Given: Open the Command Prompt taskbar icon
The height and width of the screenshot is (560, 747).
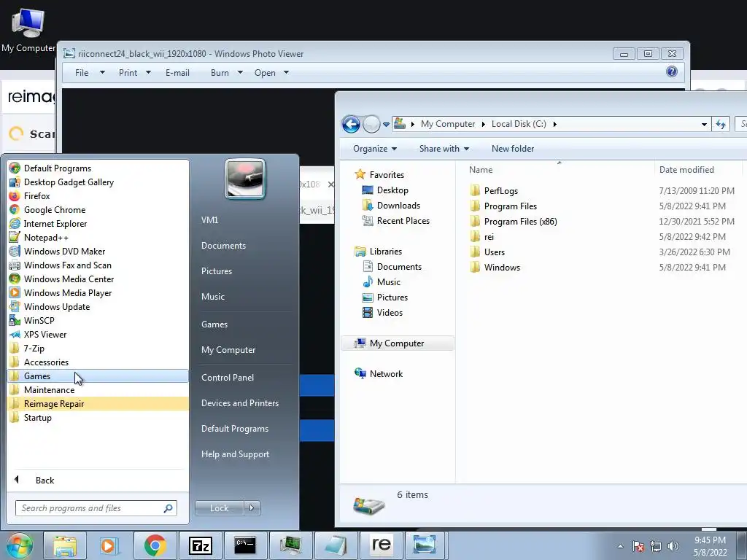Looking at the screenshot, I should 245,545.
